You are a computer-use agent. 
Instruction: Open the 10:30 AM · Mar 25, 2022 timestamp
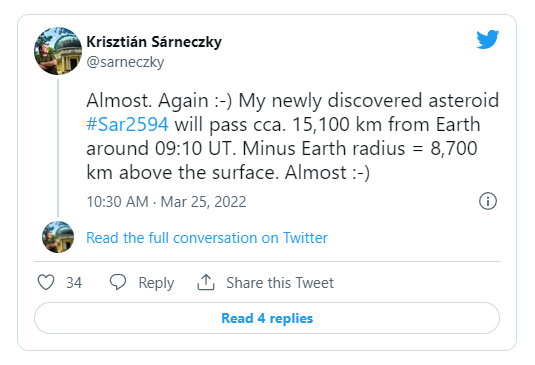pos(166,202)
